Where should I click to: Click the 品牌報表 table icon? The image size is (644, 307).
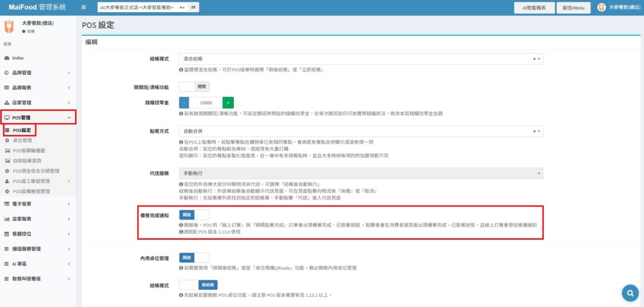pyautogui.click(x=6, y=87)
